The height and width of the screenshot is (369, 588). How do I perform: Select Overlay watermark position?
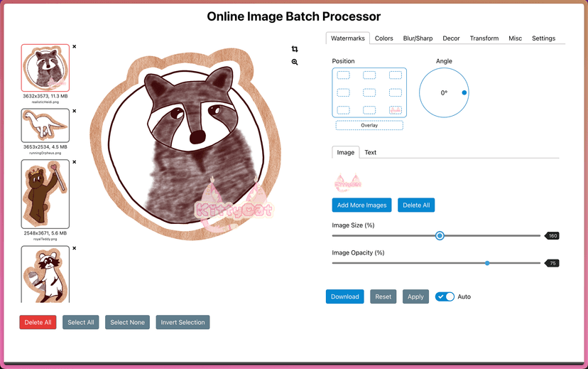click(x=369, y=125)
